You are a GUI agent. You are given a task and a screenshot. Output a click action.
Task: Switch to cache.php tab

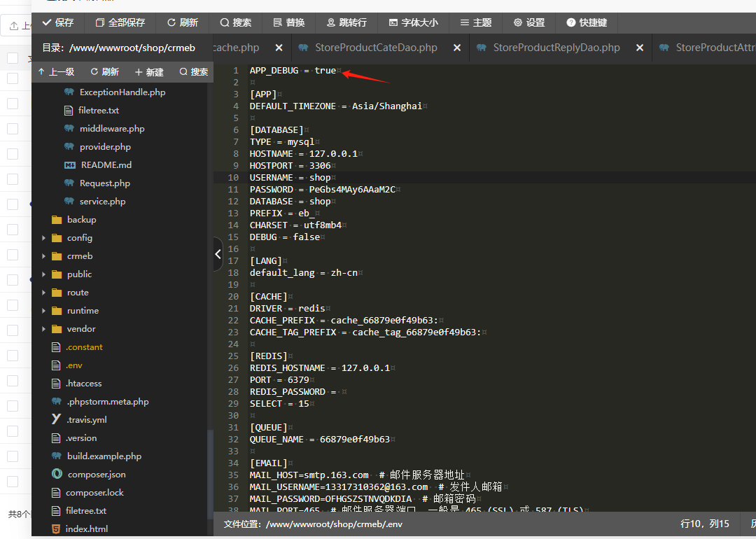237,48
